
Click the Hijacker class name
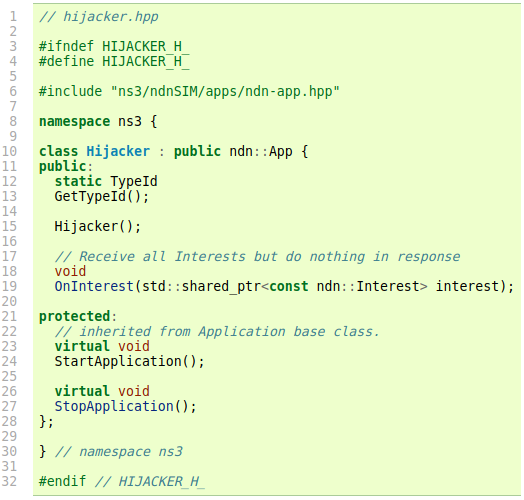118,151
